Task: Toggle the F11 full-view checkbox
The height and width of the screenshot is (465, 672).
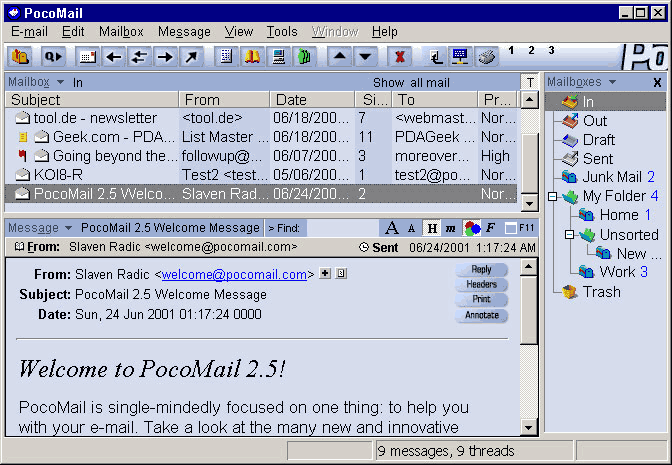Action: (511, 228)
